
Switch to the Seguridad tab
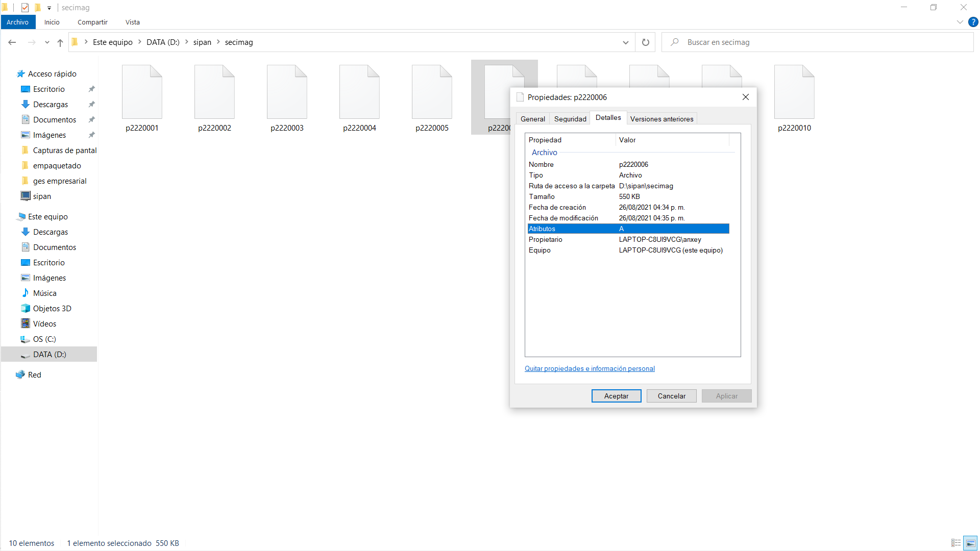[x=570, y=119]
